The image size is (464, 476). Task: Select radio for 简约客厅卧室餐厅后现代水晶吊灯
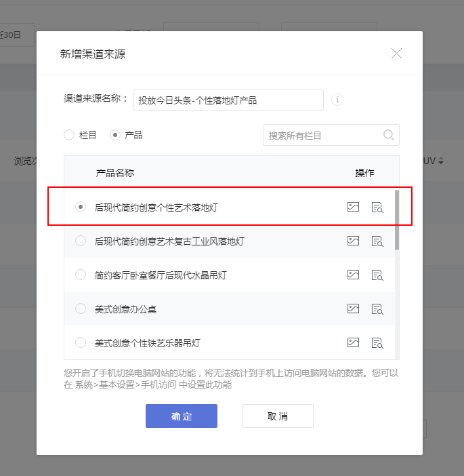coord(81,275)
